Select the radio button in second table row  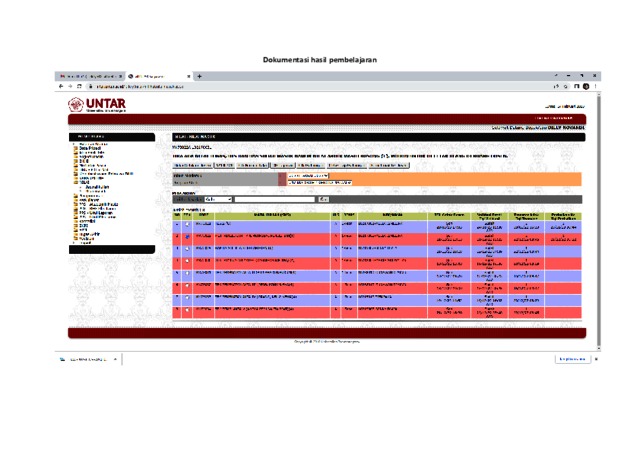coord(187,237)
